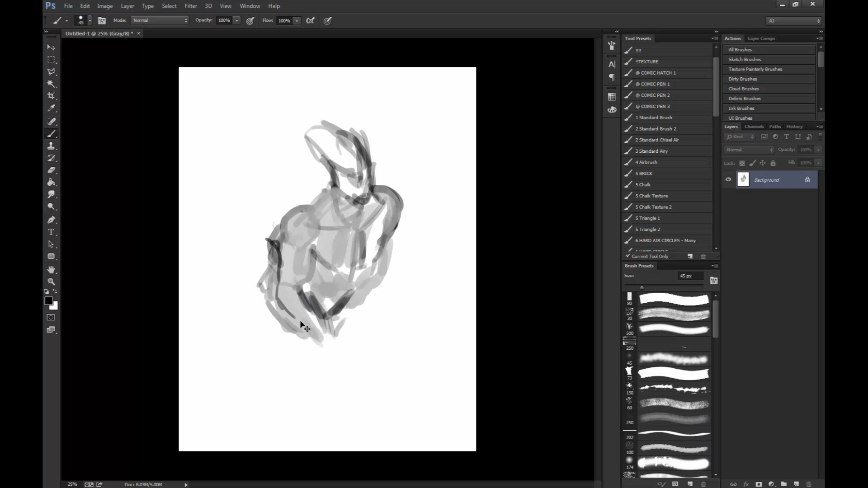The width and height of the screenshot is (868, 488).
Task: Select the Paint Bucket tool
Action: point(51,183)
